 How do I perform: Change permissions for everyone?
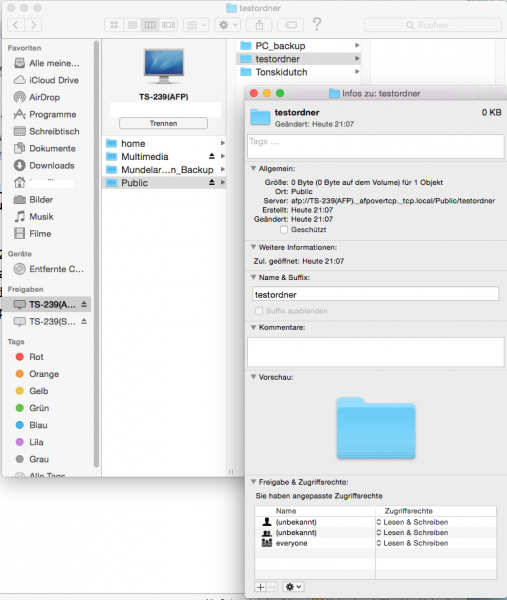tap(412, 543)
